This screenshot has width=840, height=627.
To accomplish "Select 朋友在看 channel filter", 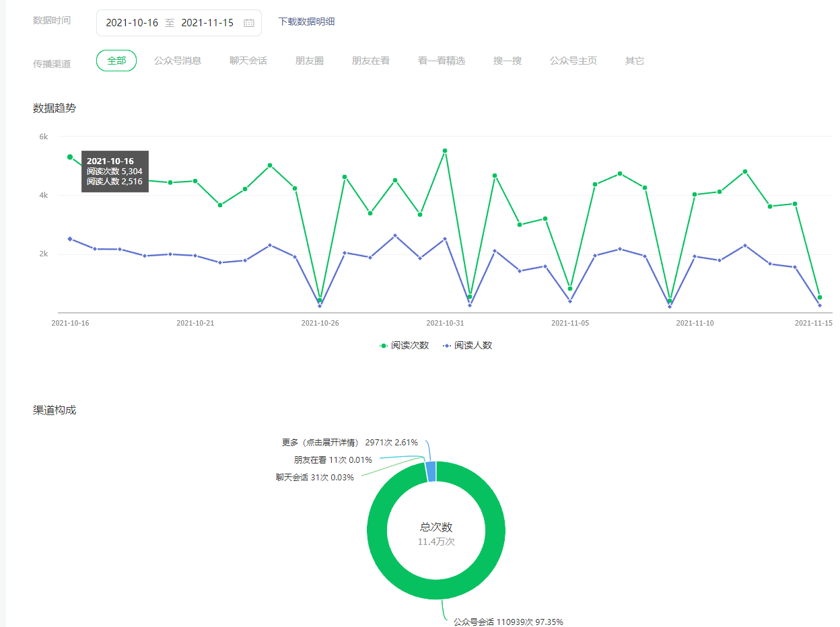I will pyautogui.click(x=371, y=61).
